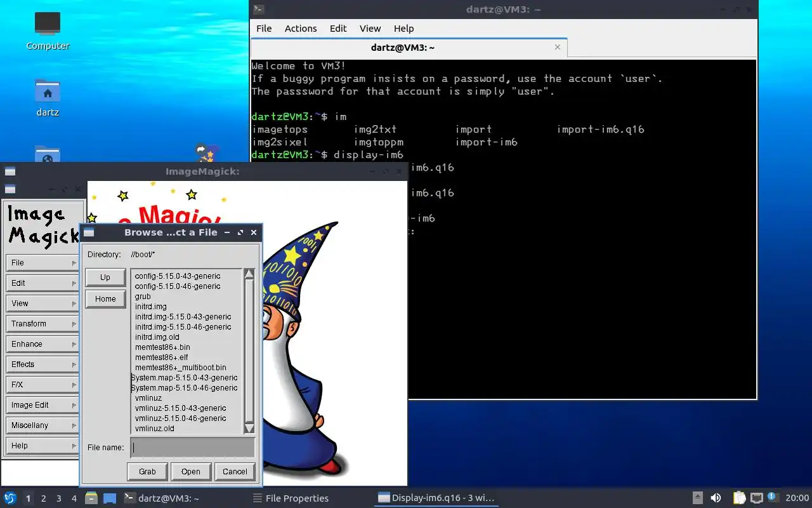
Task: Switch to workspace 4 in taskbar
Action: click(x=74, y=498)
